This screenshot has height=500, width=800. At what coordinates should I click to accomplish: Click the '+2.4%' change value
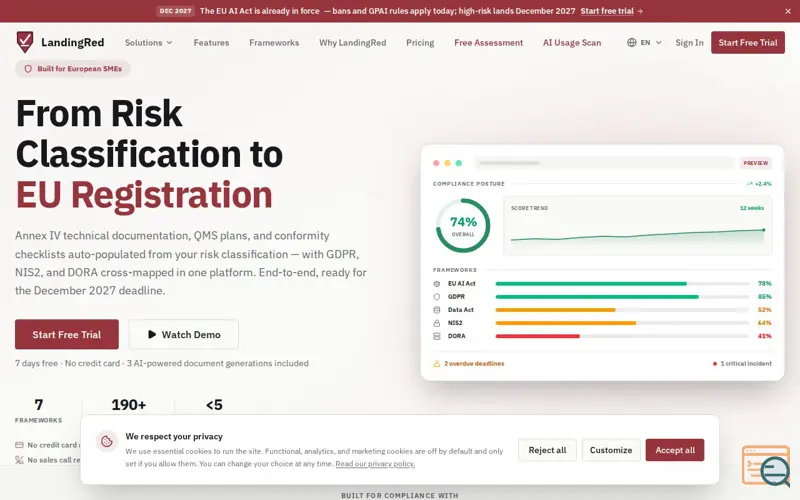(x=763, y=184)
